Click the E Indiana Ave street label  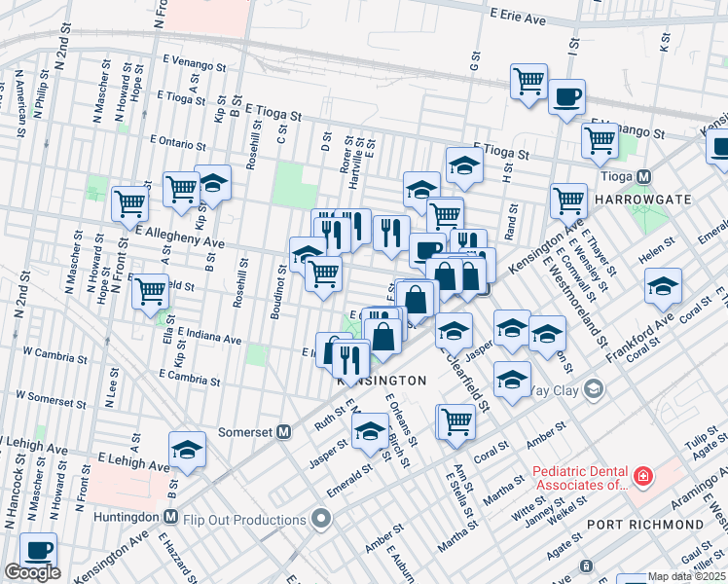click(x=209, y=336)
